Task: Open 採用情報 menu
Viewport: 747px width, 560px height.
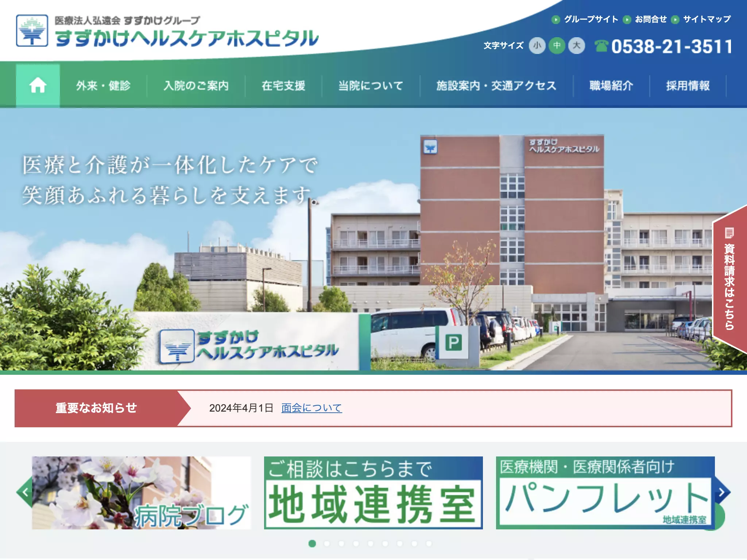Action: pyautogui.click(x=688, y=86)
